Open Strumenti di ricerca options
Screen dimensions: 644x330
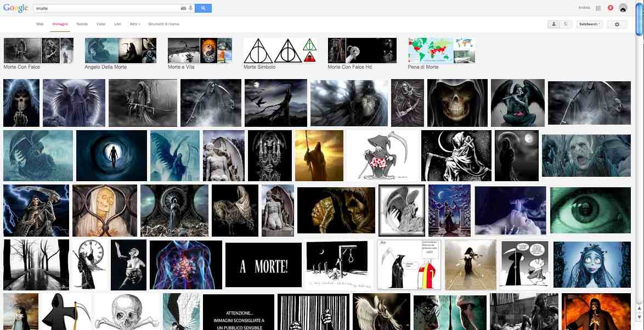(x=163, y=24)
